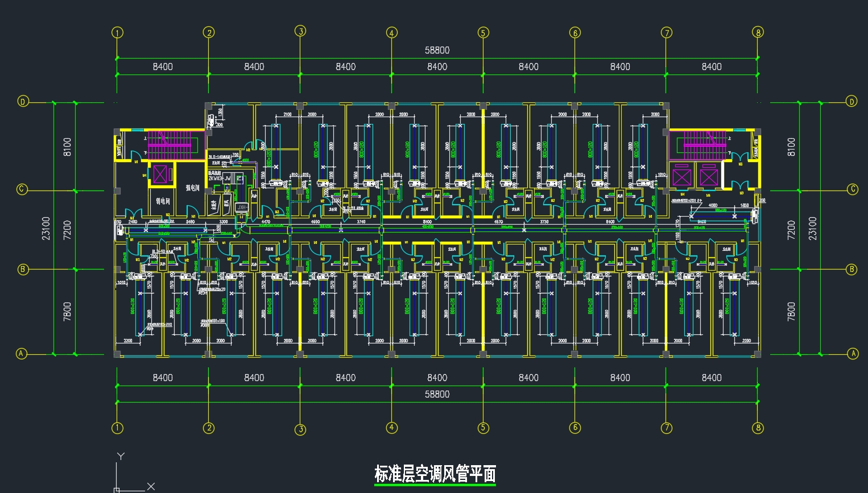Screen dimensions: 868x493
Task: Click the UCS Y-axis icon at bottom left
Action: [x=120, y=456]
